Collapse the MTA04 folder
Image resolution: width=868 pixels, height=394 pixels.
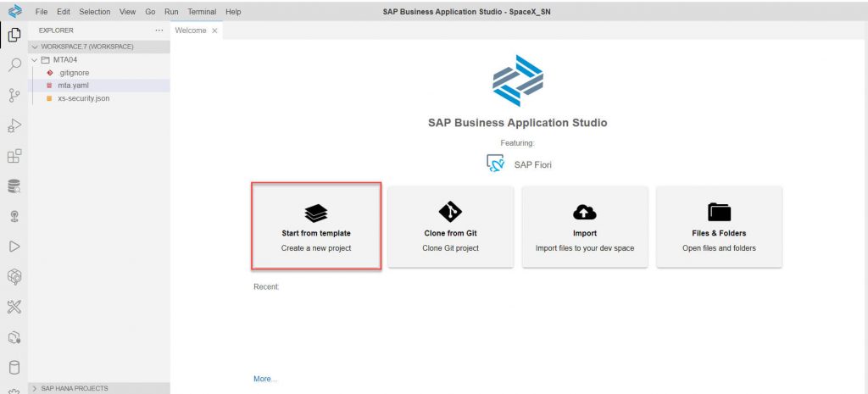[36, 60]
